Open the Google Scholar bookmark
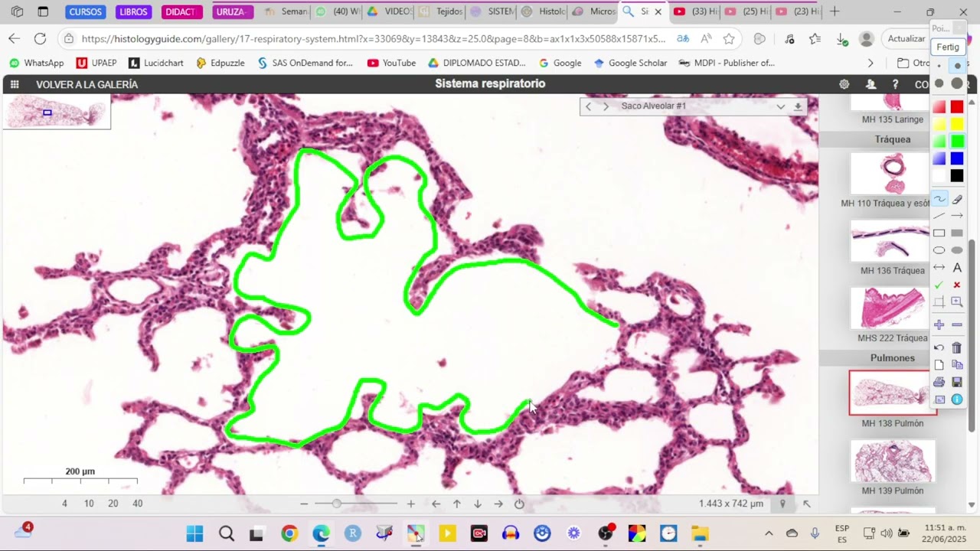 pyautogui.click(x=630, y=63)
